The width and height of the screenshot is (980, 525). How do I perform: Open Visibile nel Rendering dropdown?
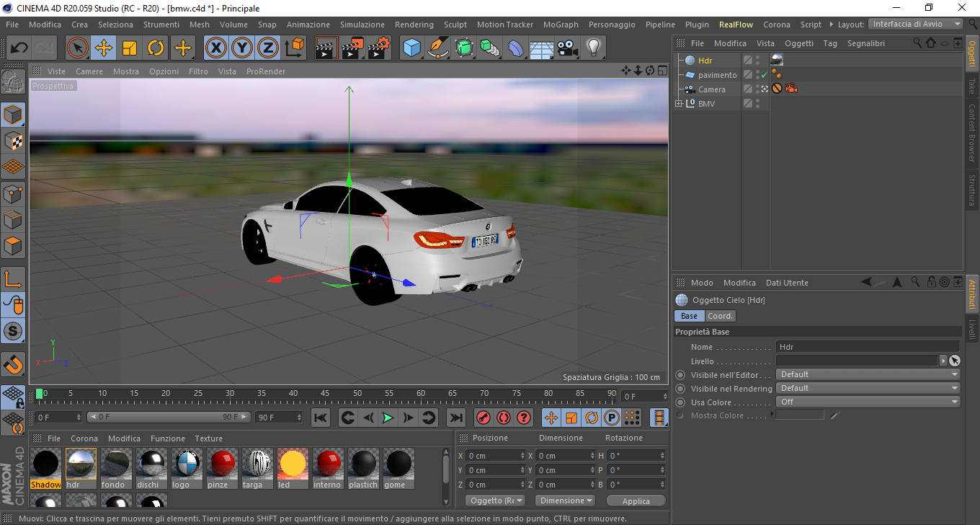pos(868,388)
